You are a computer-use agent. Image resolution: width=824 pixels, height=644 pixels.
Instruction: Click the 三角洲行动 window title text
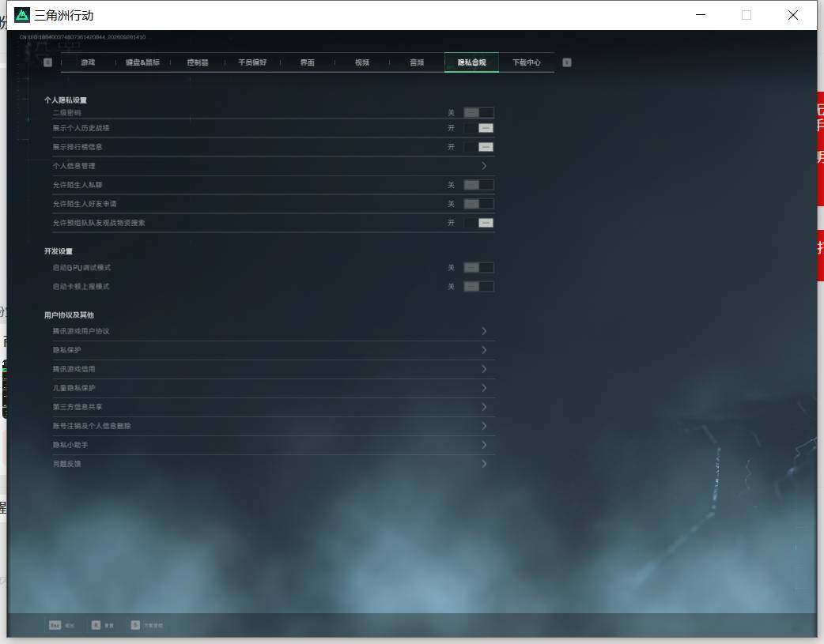point(64,16)
